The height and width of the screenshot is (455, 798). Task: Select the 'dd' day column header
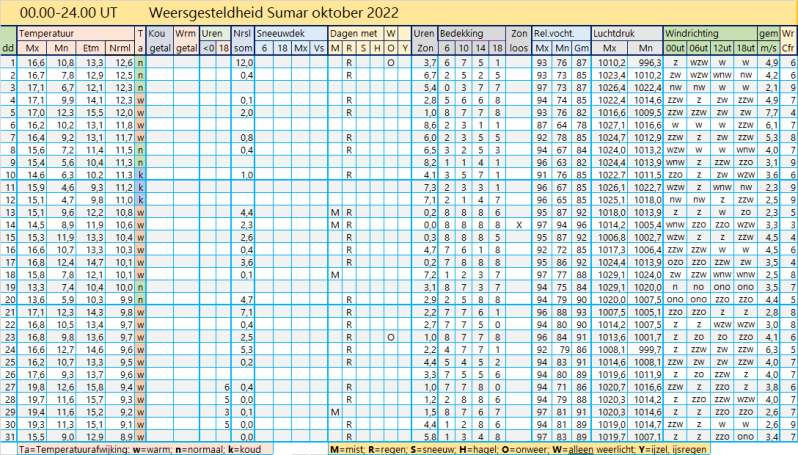pos(8,48)
